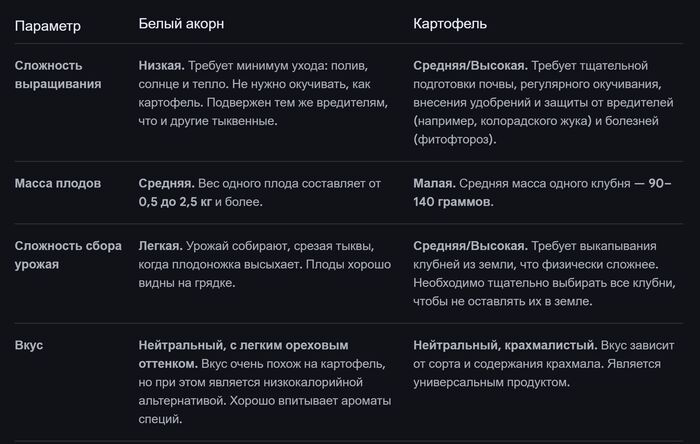
Task: Select the "Масса плодов" row label
Action: pyautogui.click(x=55, y=184)
